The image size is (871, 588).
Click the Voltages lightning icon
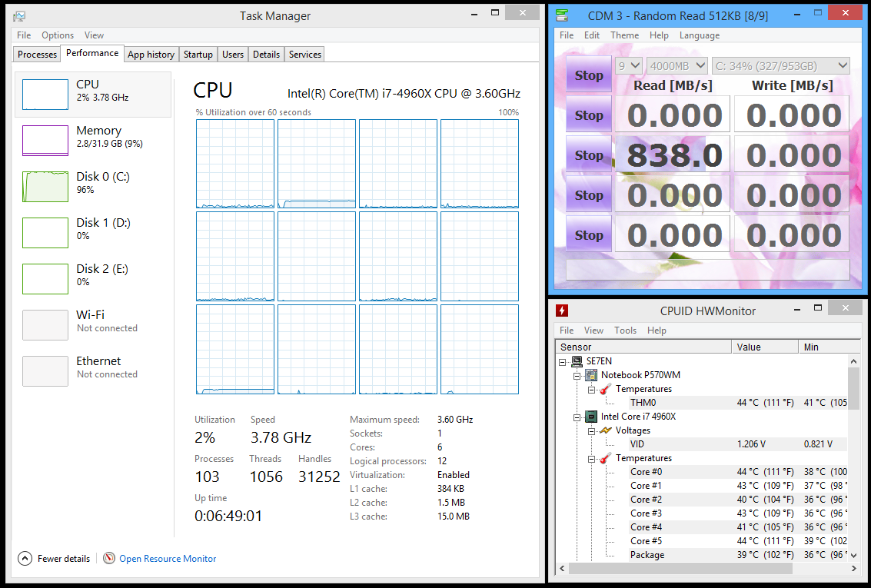pyautogui.click(x=606, y=430)
